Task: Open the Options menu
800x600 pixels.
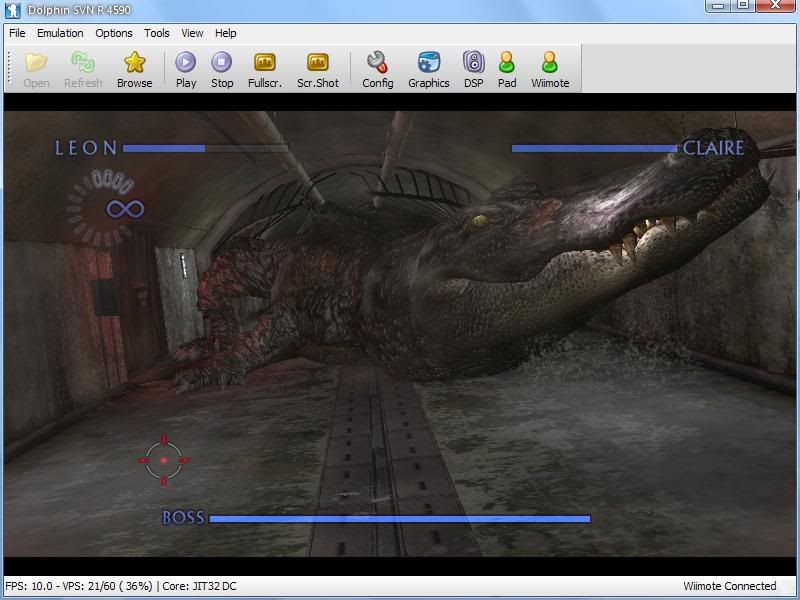Action: pos(113,33)
